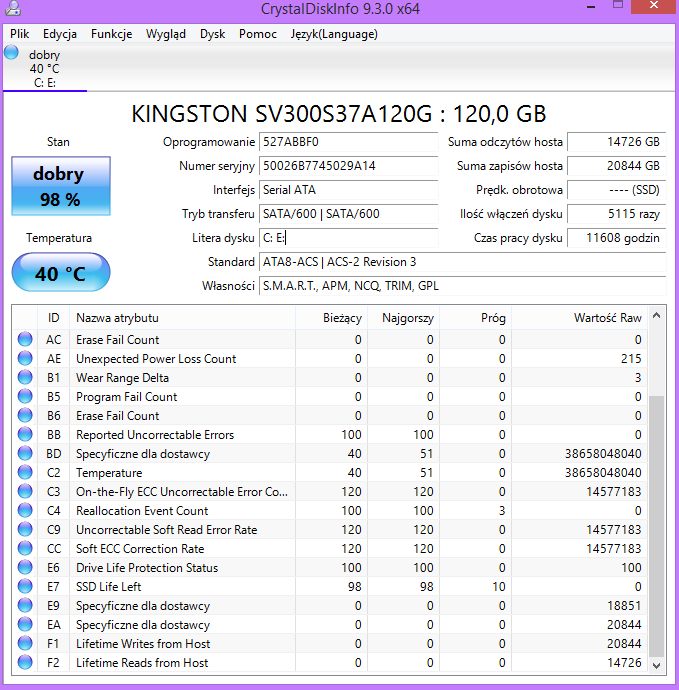The image size is (679, 690).
Task: Click status orb of B6 Erase Fail Count
Action: 25,415
